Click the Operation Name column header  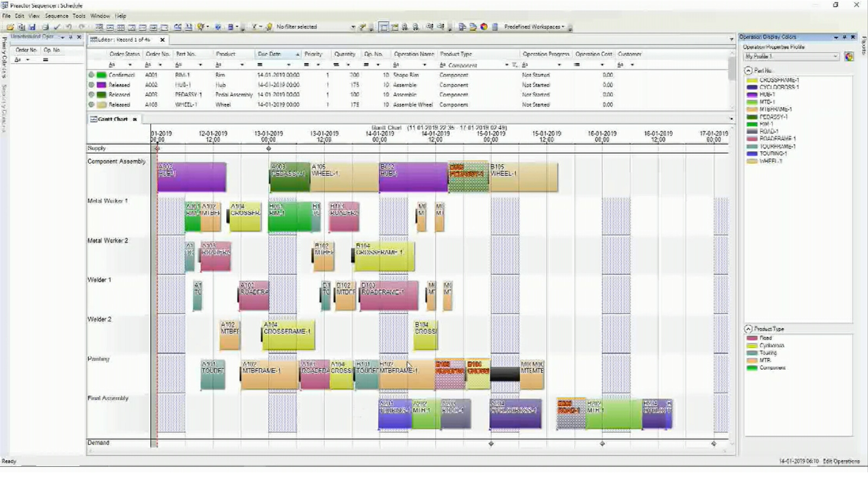tap(414, 54)
